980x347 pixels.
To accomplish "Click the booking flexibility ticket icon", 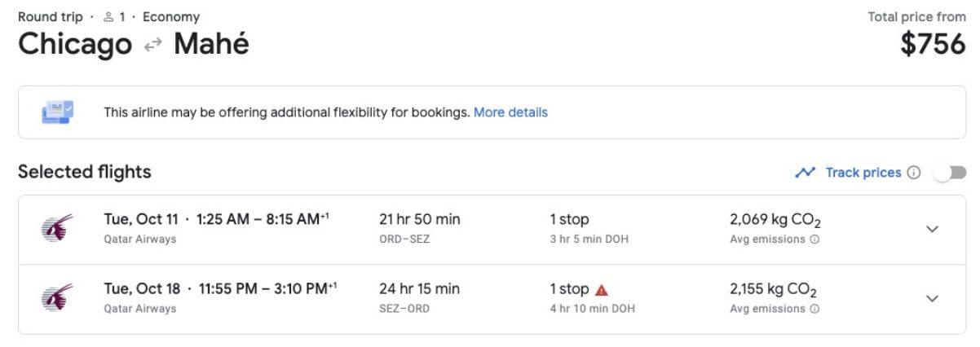I will 58,112.
